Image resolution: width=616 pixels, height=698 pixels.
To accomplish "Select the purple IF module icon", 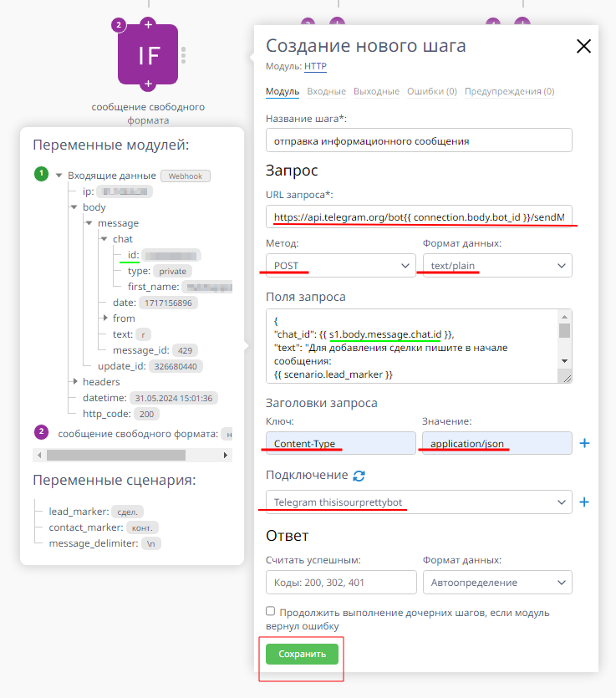I will pos(147,57).
